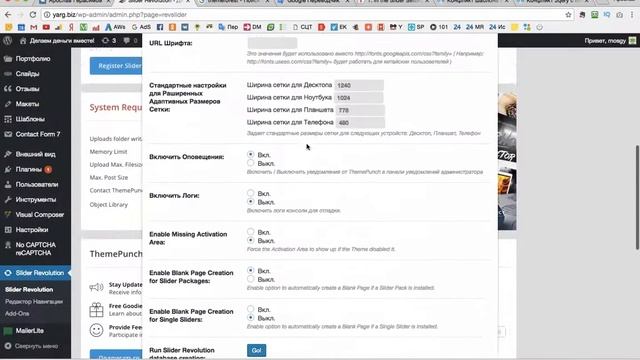Click the Плагины plugin icon
This screenshot has width=640, height=360.
pyautogui.click(x=8, y=169)
